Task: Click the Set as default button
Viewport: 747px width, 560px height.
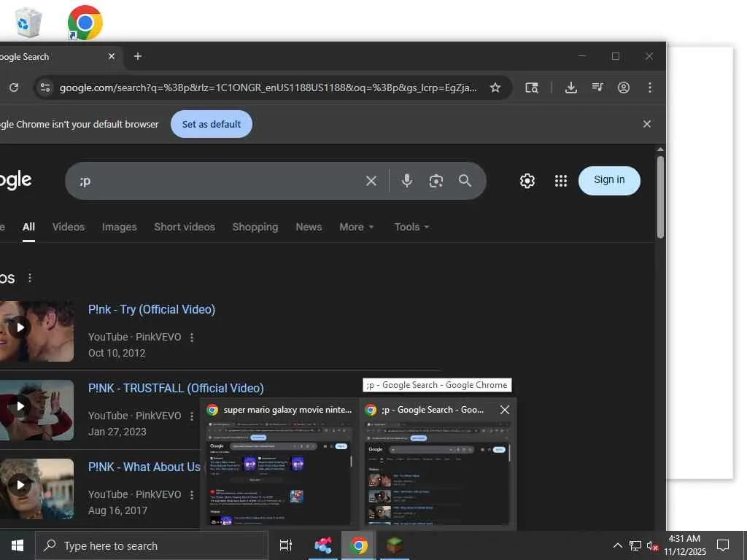Action: [x=212, y=124]
